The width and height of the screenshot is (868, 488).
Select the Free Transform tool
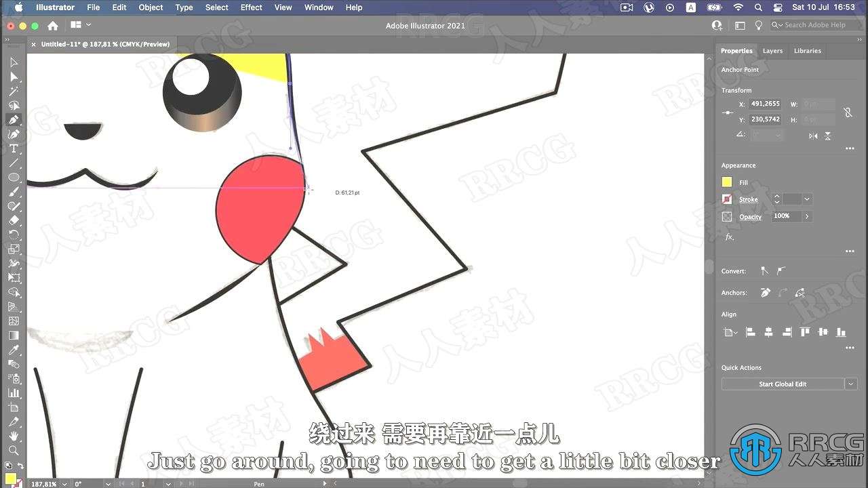14,278
